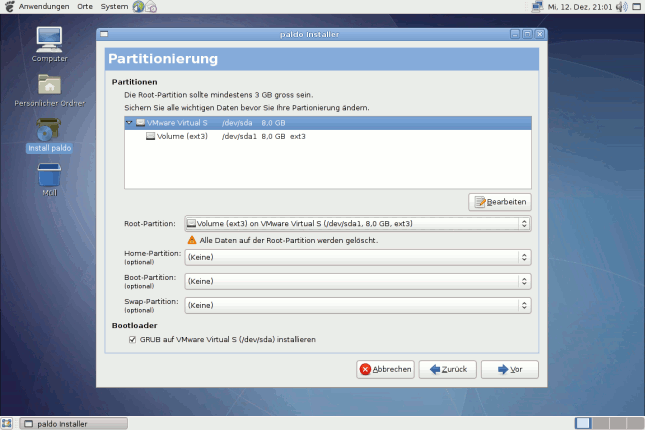Switch to the fourth workspace in pager
Image resolution: width=645 pixels, height=430 pixels.
point(636,423)
